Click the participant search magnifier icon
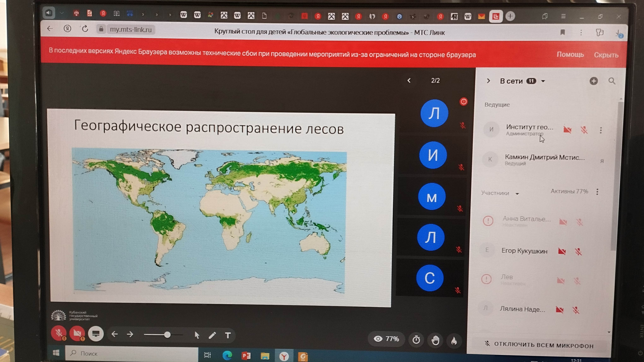Image resolution: width=644 pixels, height=362 pixels. click(612, 81)
